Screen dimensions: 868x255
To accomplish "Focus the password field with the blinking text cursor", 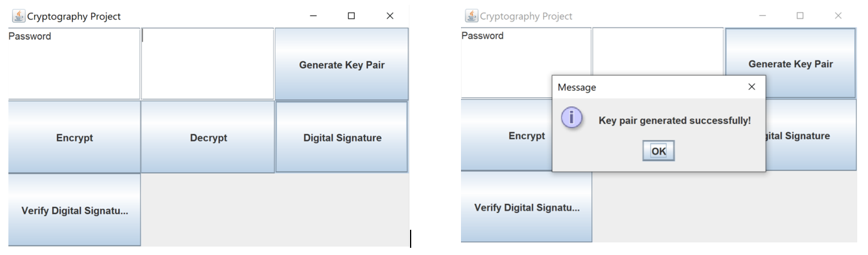I will [x=207, y=64].
